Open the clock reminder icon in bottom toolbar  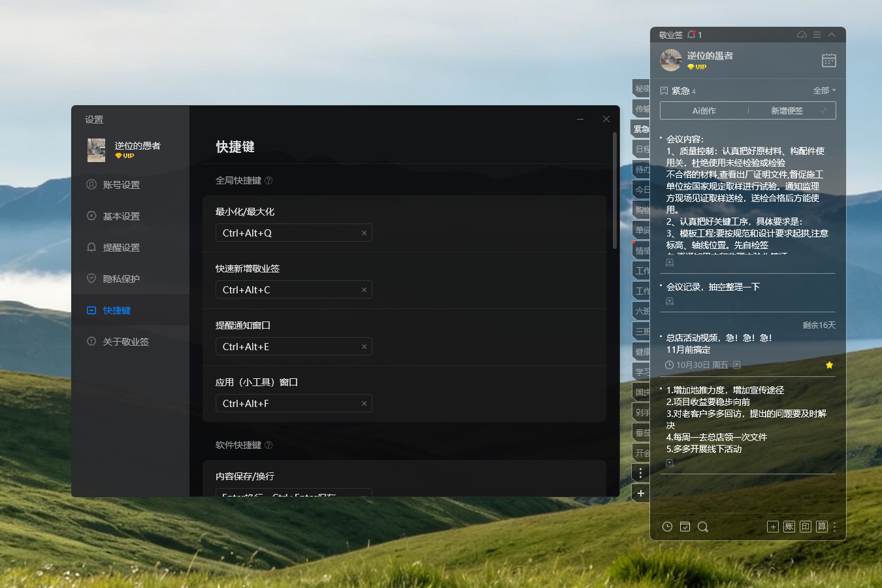tap(667, 527)
